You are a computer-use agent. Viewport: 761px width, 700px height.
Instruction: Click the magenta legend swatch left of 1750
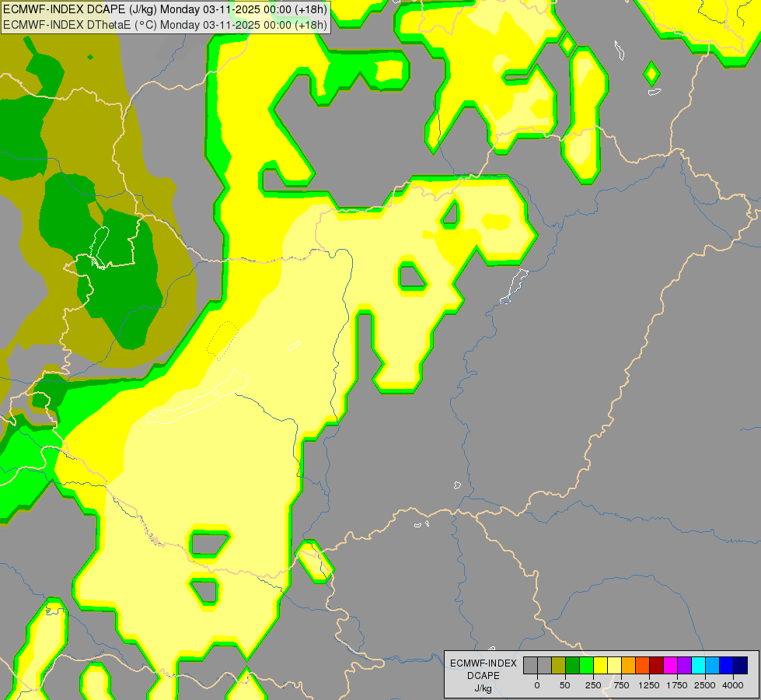coord(670,665)
